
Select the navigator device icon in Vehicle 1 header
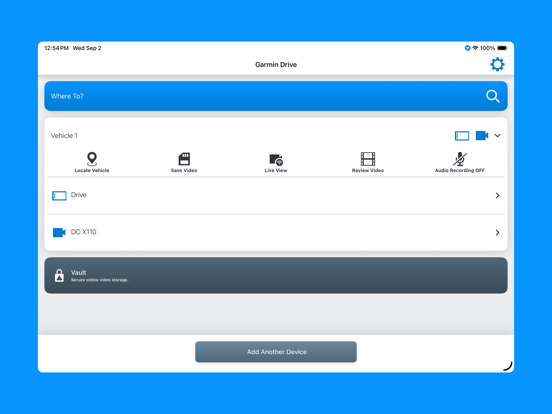462,136
